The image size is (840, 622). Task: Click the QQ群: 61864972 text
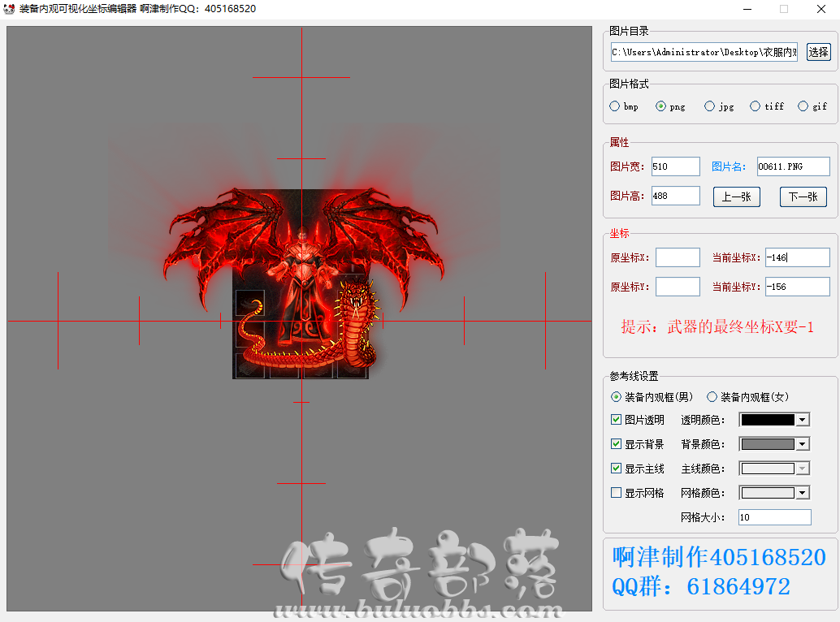[701, 586]
